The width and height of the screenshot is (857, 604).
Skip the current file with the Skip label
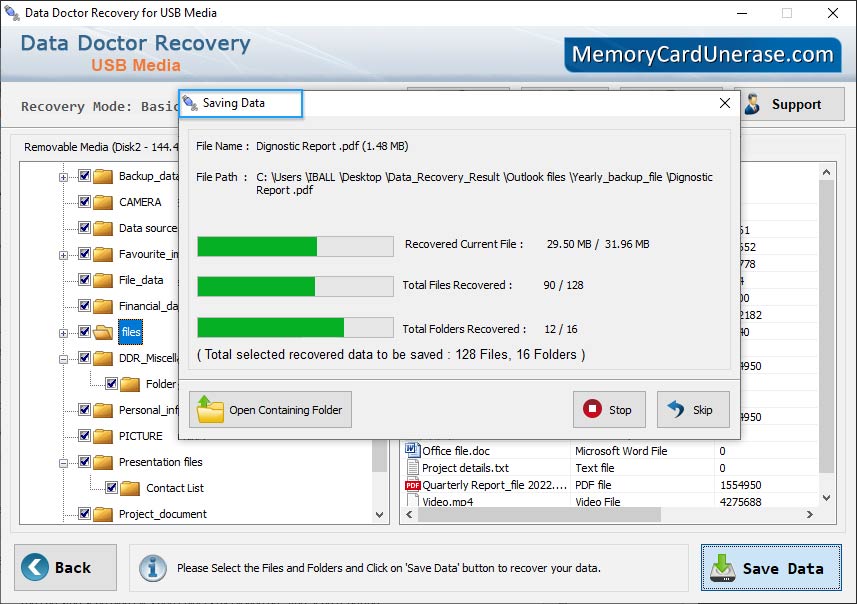pyautogui.click(x=702, y=410)
